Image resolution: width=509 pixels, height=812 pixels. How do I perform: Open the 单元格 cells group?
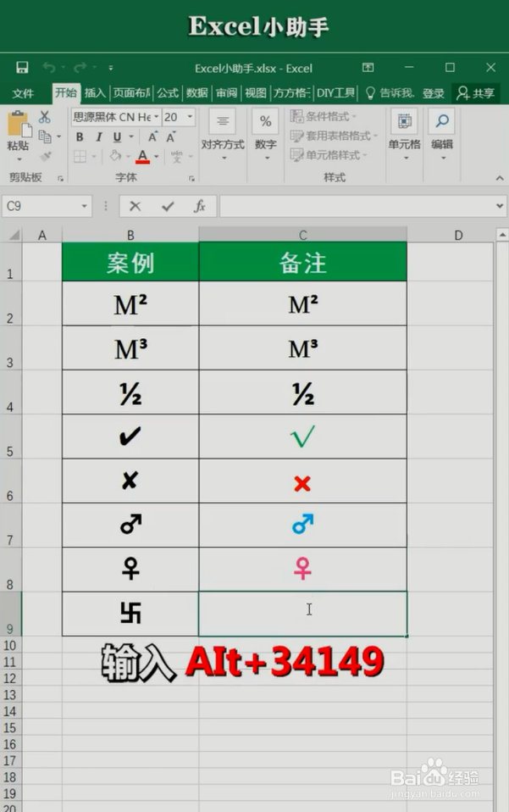405,135
